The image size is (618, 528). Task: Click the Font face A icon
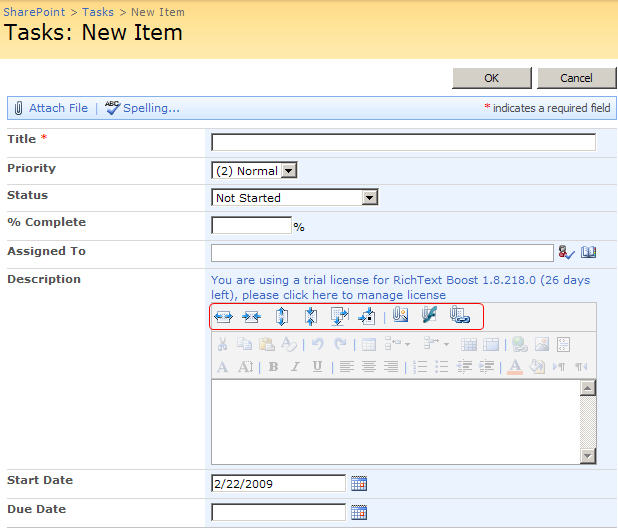(222, 367)
